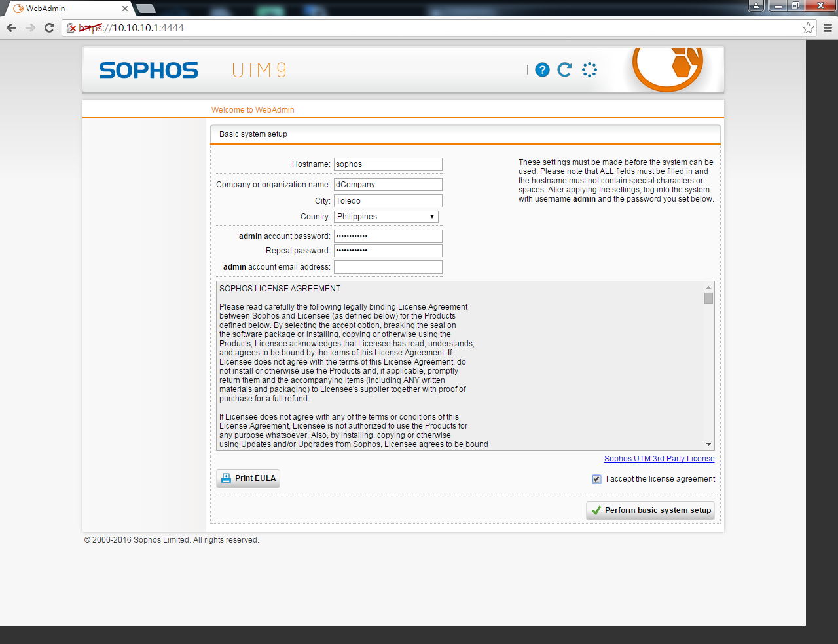
Task: Click the insecure HTTPS warning icon
Action: coord(71,28)
